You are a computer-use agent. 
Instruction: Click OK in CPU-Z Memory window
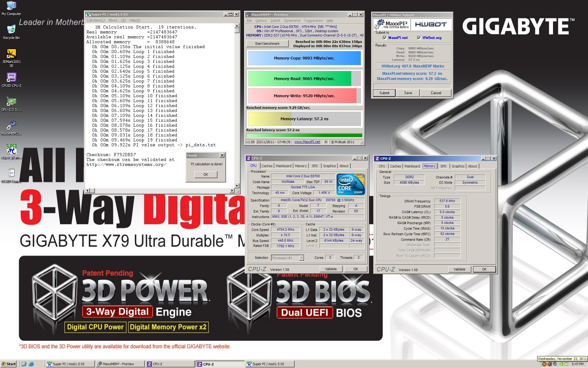pyautogui.click(x=484, y=269)
